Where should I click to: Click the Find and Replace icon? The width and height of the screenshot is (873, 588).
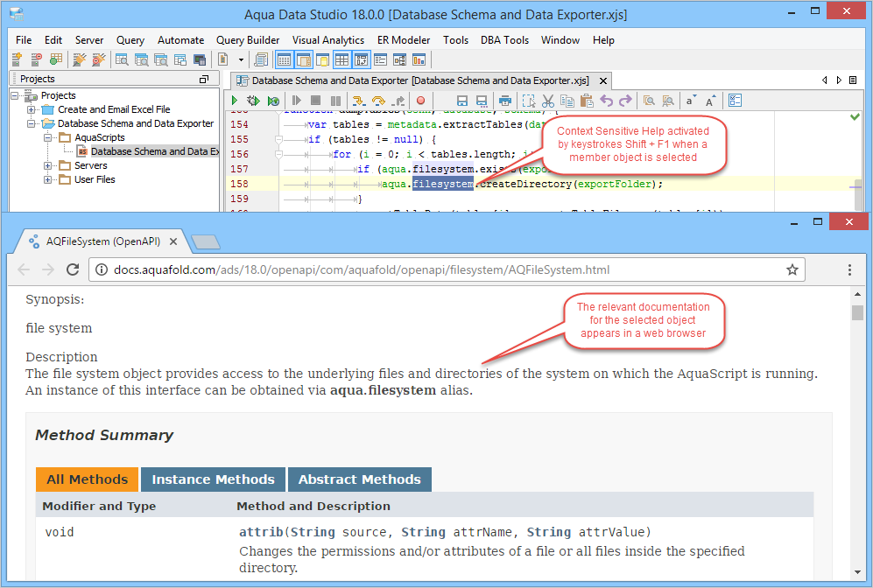click(x=668, y=101)
